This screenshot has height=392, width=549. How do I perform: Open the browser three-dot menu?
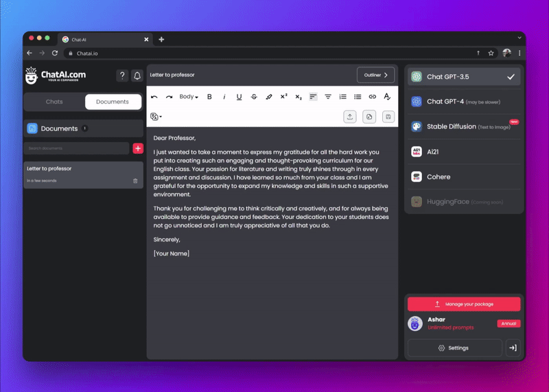(x=519, y=54)
